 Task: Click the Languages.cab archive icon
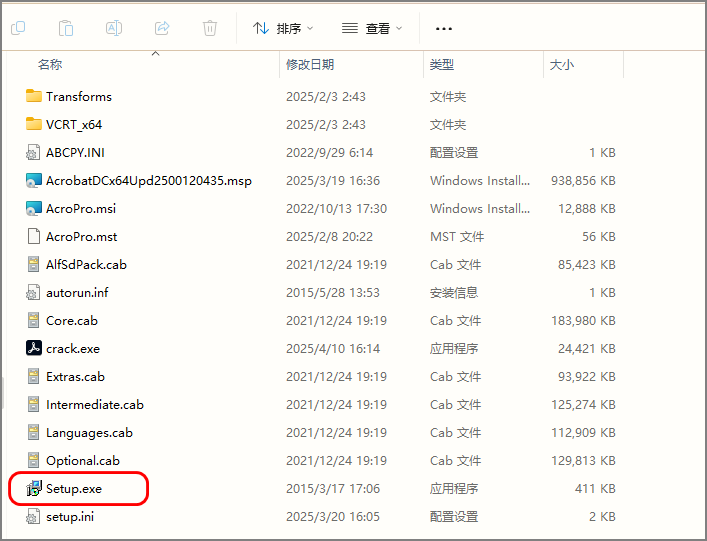tap(33, 432)
